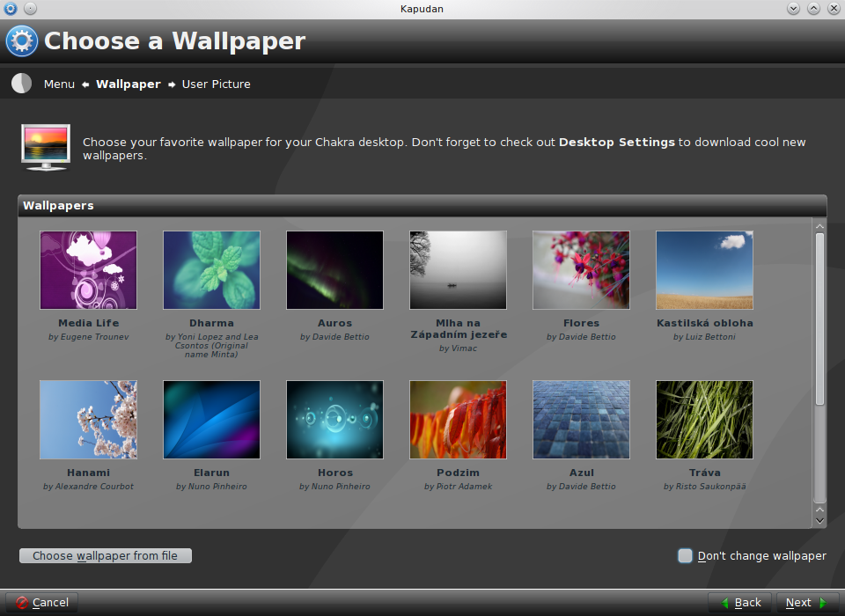Viewport: 845px width, 616px height.
Task: Enable the Don't change wallpaper checkbox
Action: 686,555
